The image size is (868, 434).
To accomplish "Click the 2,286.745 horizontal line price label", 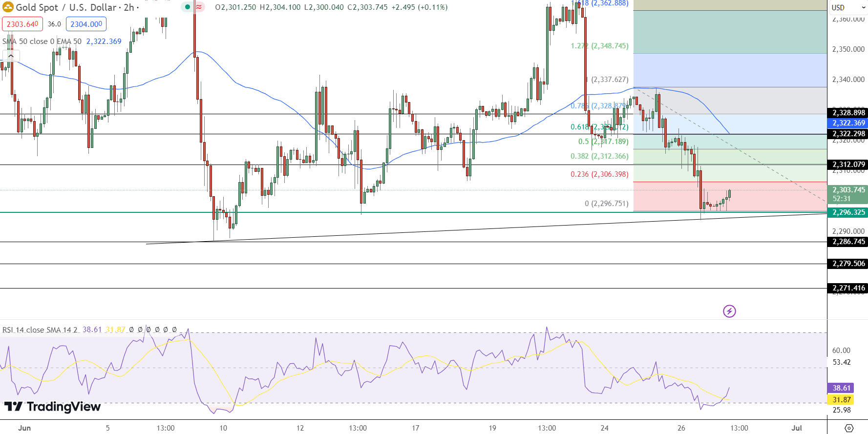I will (848, 242).
